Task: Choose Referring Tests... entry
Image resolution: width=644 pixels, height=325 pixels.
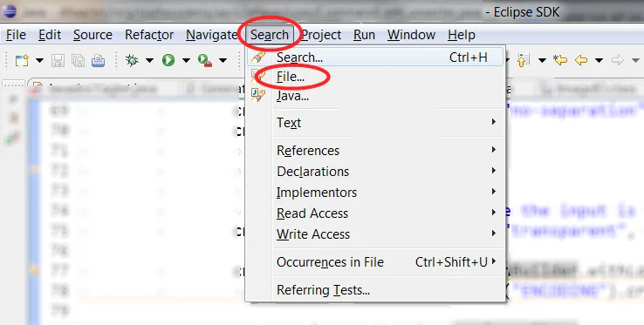Action: 375,289
